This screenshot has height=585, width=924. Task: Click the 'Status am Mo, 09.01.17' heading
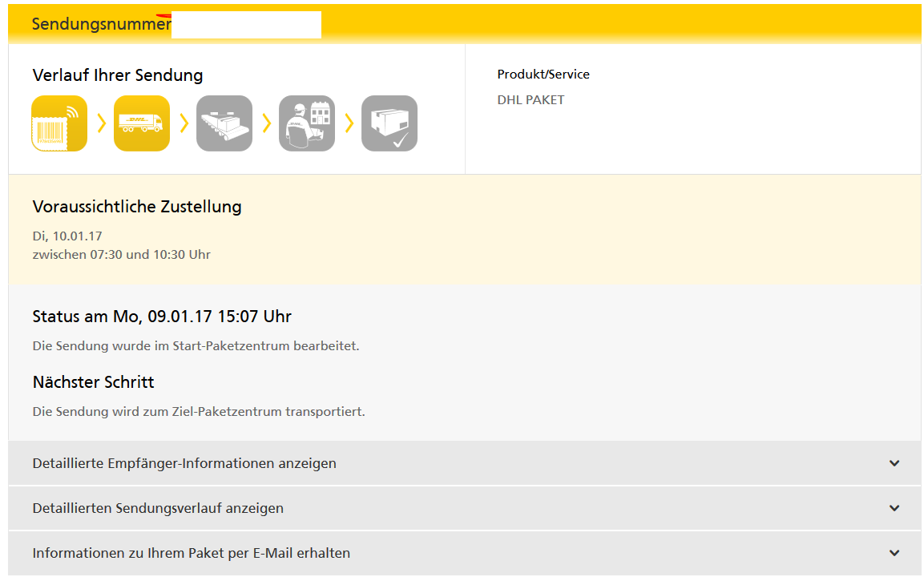(162, 317)
